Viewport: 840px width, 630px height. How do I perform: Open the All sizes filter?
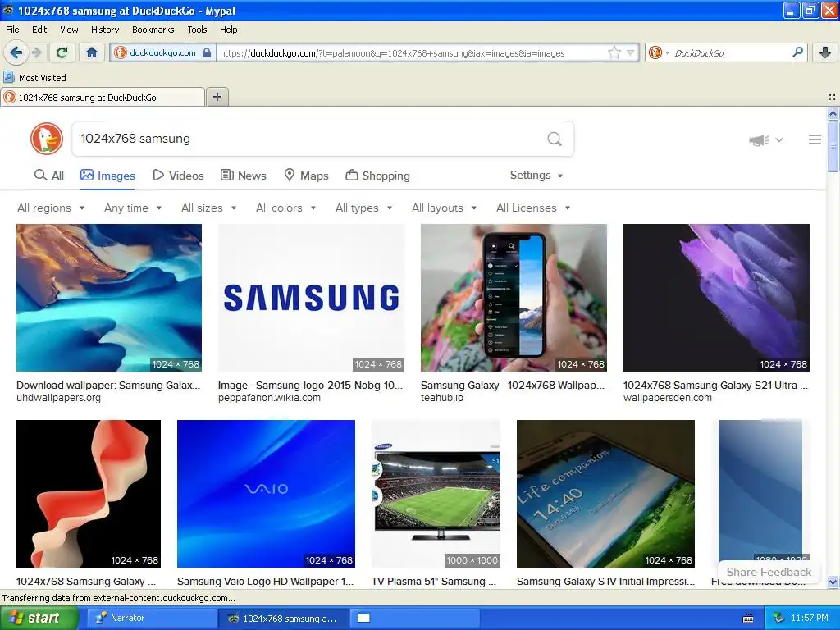coord(209,208)
